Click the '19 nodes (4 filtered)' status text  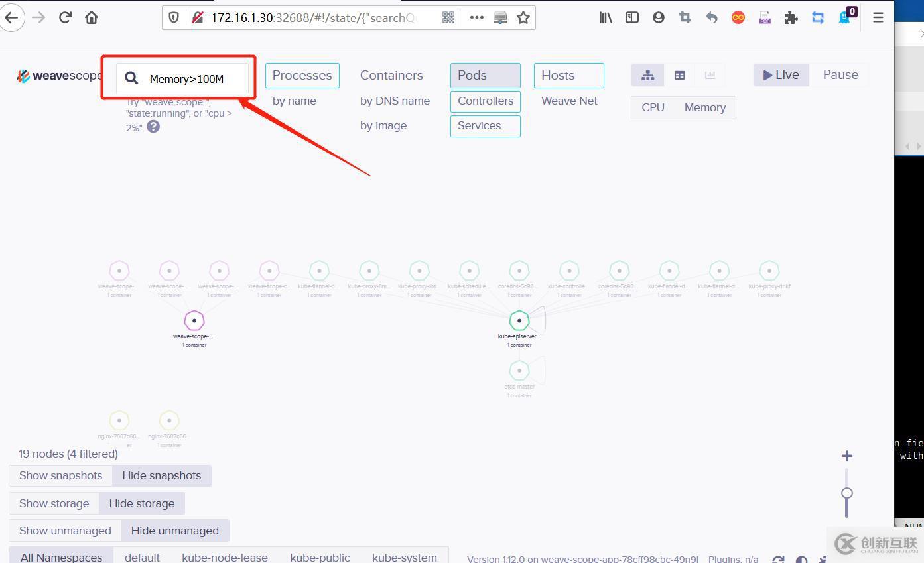[68, 454]
